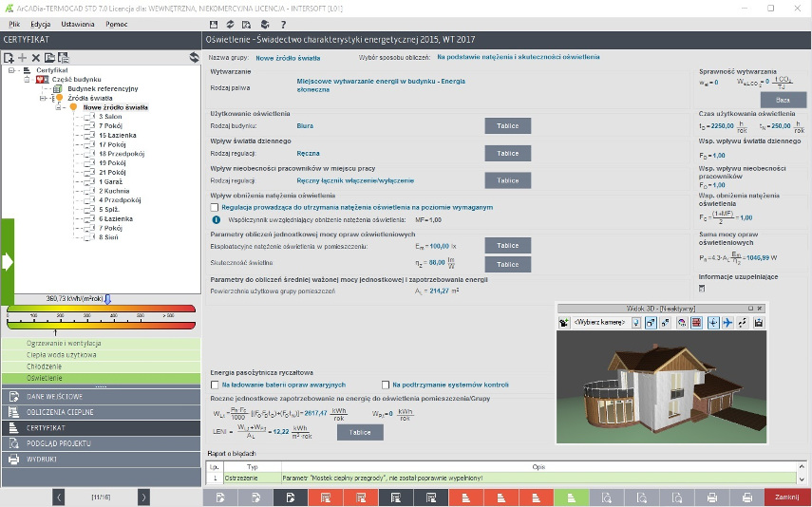Screen dimensions: 812x507
Task: Check Na podtrzymanie systemów kontroli
Action: 386,385
